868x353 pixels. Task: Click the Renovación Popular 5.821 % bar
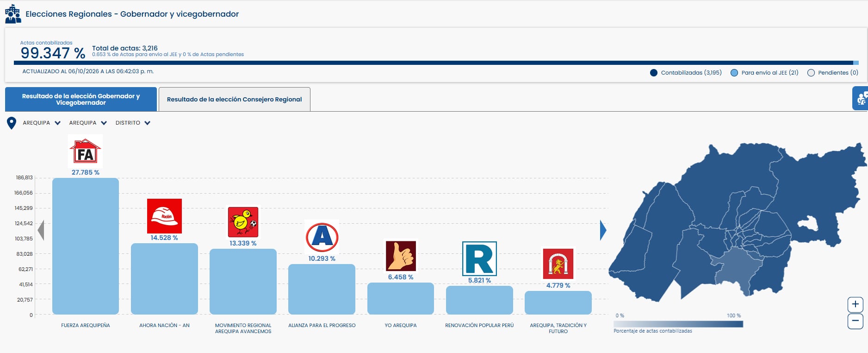coord(479,300)
